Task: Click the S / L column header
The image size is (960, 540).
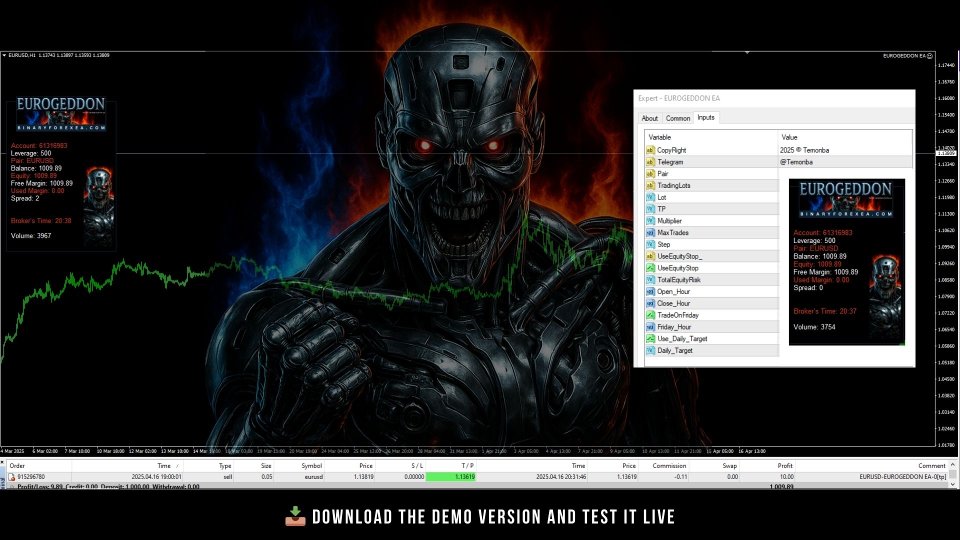Action: click(x=417, y=466)
